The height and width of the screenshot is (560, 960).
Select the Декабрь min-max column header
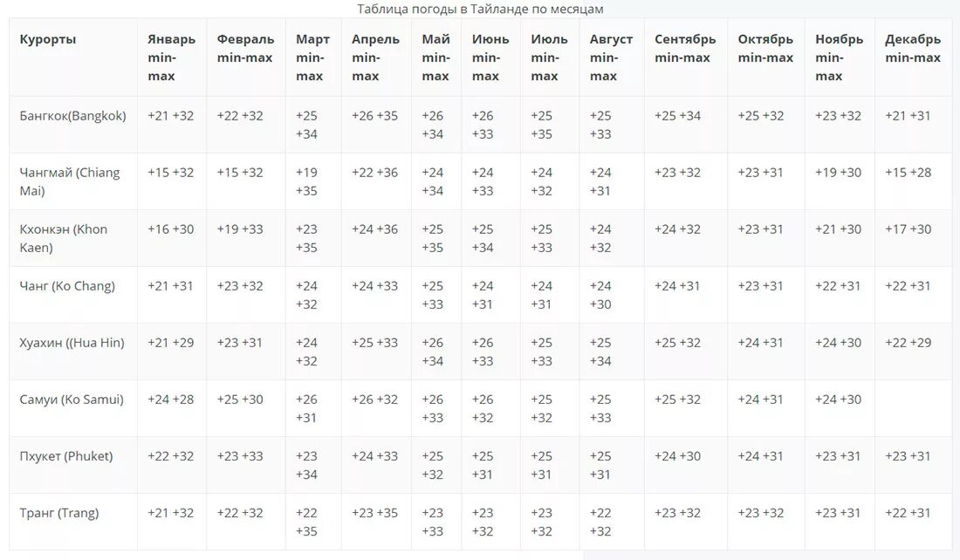click(913, 48)
